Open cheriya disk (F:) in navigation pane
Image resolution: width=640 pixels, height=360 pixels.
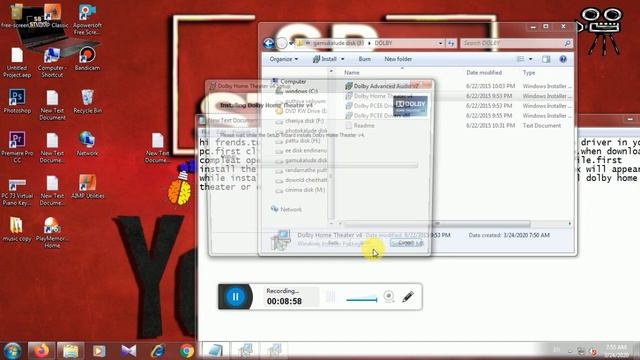(x=300, y=121)
